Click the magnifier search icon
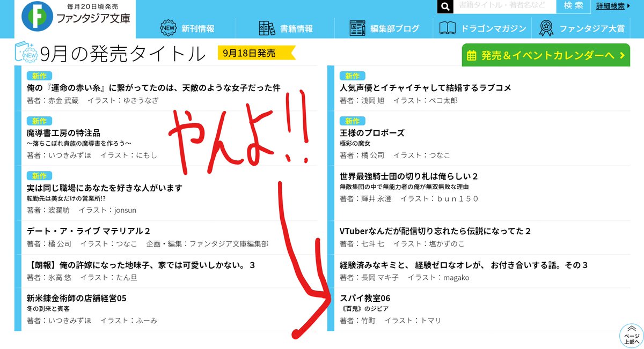 (445, 6)
